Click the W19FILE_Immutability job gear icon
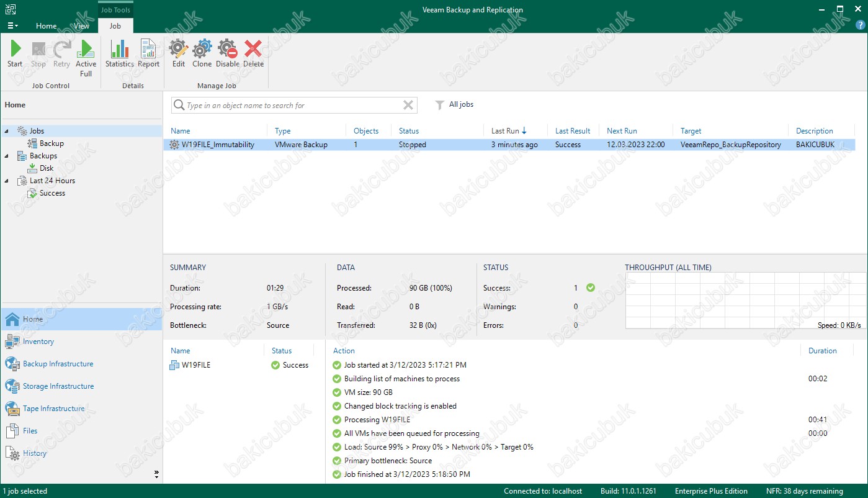This screenshot has width=868, height=498. pos(174,145)
